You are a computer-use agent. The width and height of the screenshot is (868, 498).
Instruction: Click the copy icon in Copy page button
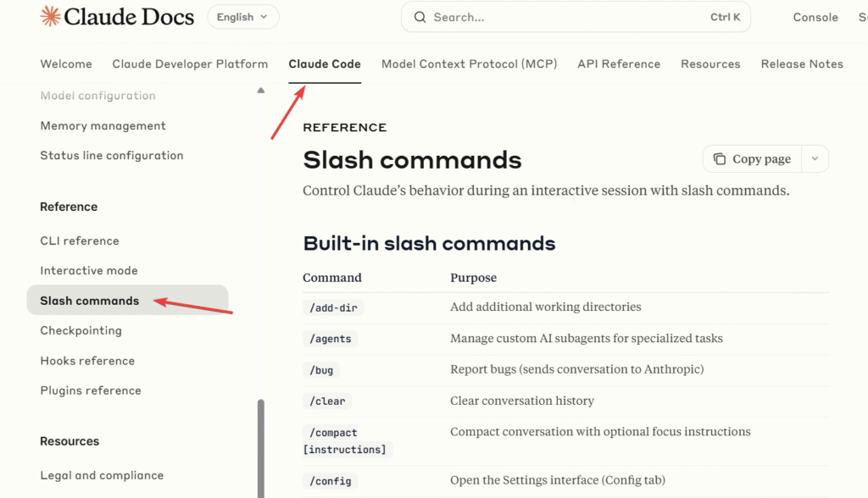click(720, 159)
